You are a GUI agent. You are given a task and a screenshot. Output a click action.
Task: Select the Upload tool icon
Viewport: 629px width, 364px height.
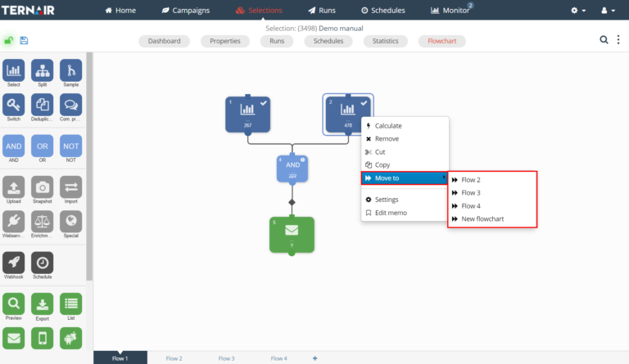14,187
